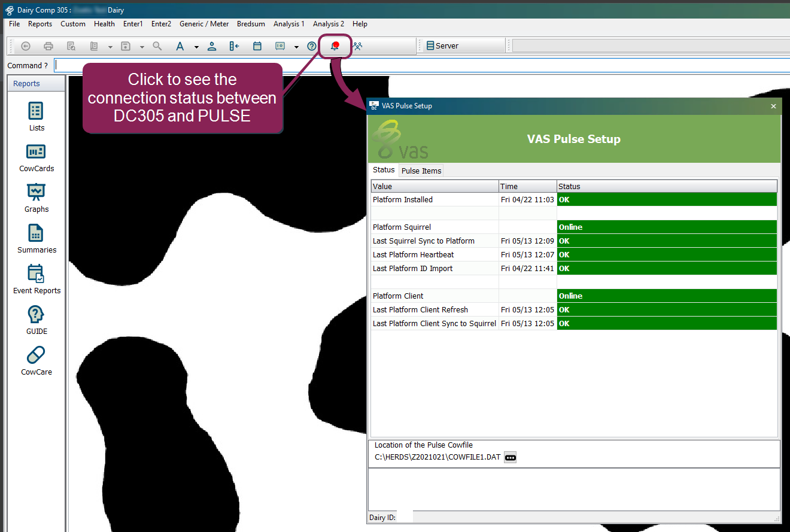Click the magnifier search icon in the toolbar
Image resolution: width=790 pixels, height=532 pixels.
pyautogui.click(x=157, y=46)
